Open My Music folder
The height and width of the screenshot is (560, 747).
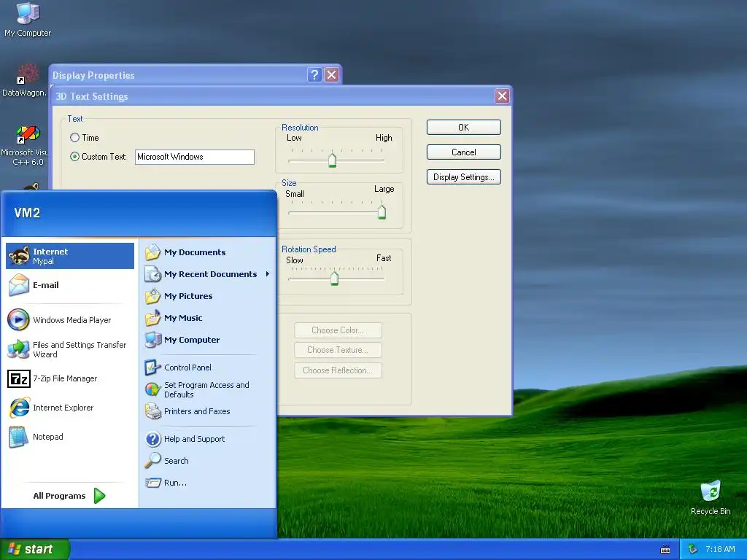tap(207, 318)
